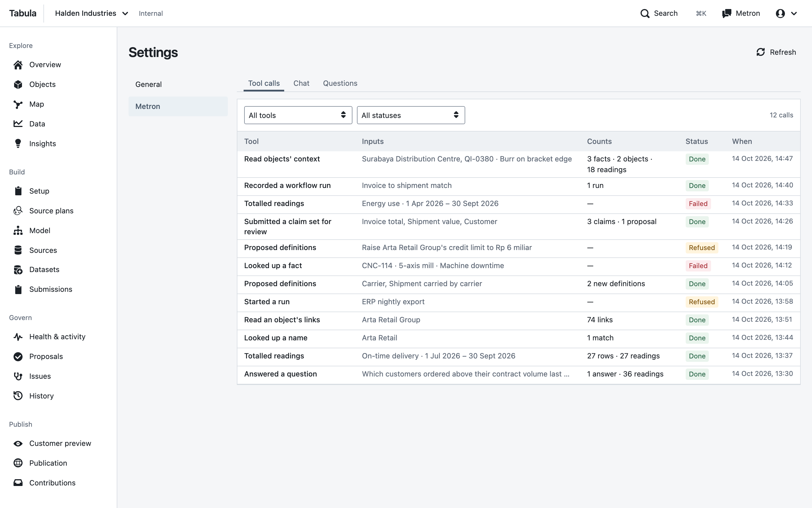The height and width of the screenshot is (508, 812).
Task: Click the Health & activity pulse icon
Action: (18, 337)
